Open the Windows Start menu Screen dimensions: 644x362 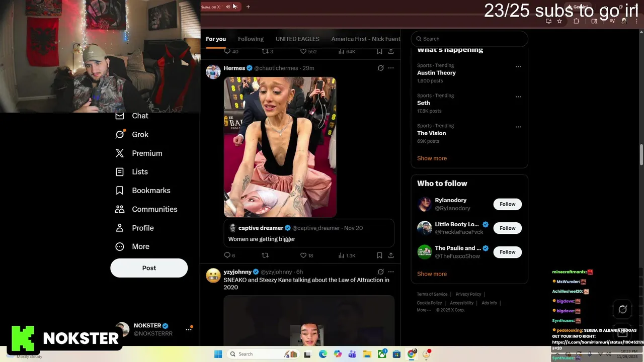(218, 354)
